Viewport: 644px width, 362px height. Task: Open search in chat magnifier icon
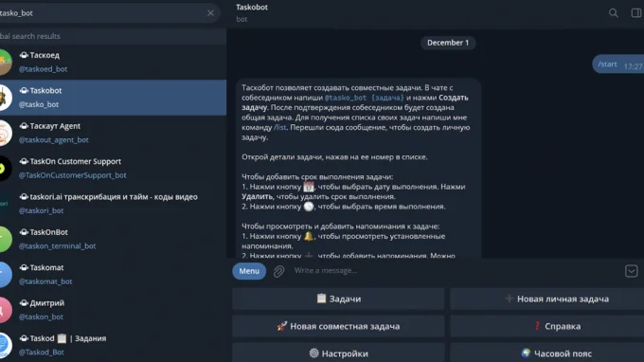pyautogui.click(x=613, y=13)
